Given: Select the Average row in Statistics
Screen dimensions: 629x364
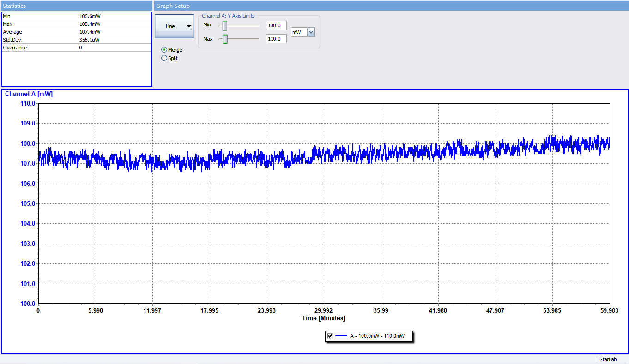Looking at the screenshot, I should (40, 32).
